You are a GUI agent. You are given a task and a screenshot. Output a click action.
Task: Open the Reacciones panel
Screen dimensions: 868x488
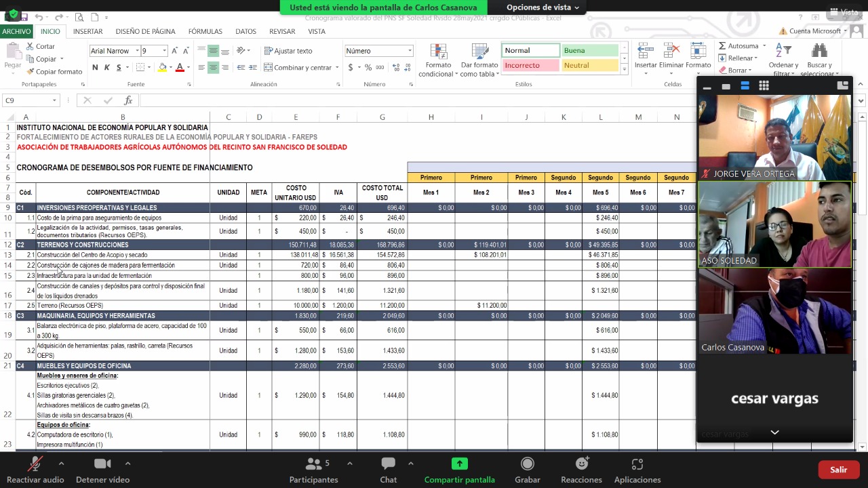[581, 464]
